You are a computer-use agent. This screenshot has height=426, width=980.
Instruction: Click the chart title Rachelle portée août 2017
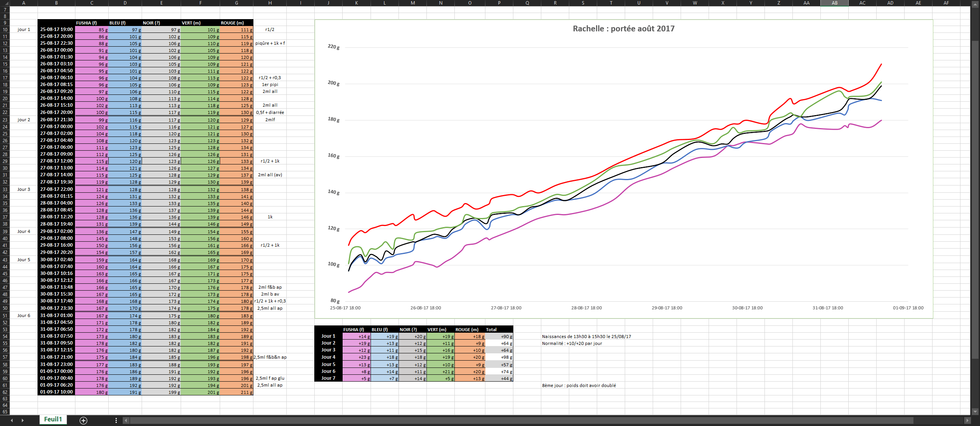click(623, 29)
